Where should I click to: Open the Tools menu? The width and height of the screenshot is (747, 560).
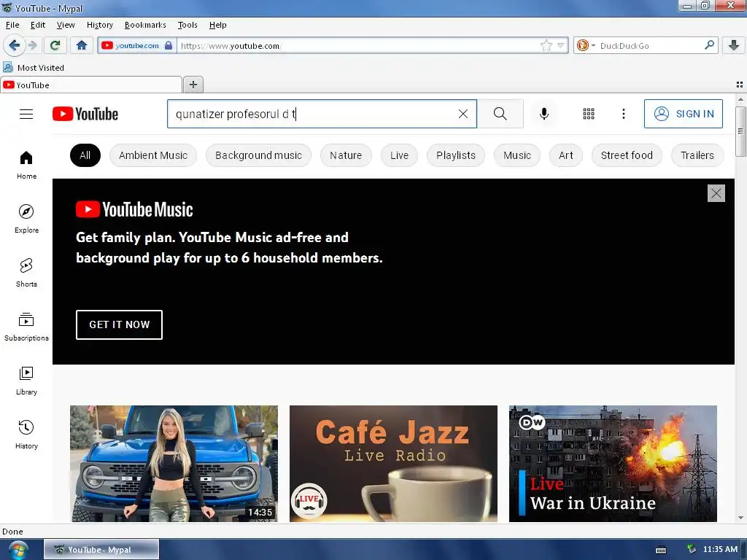click(x=187, y=25)
